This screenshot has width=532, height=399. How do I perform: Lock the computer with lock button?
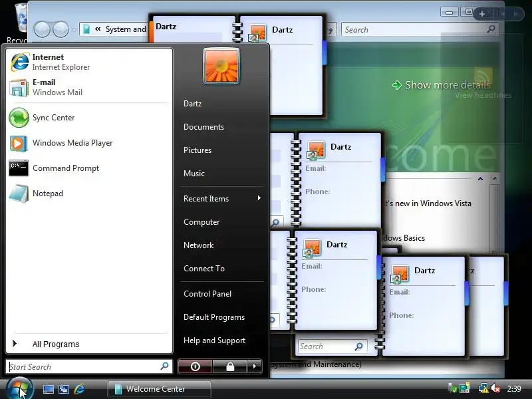click(230, 366)
